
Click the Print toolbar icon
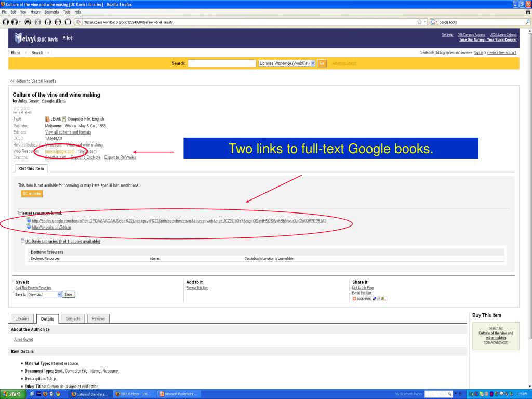[58, 22]
